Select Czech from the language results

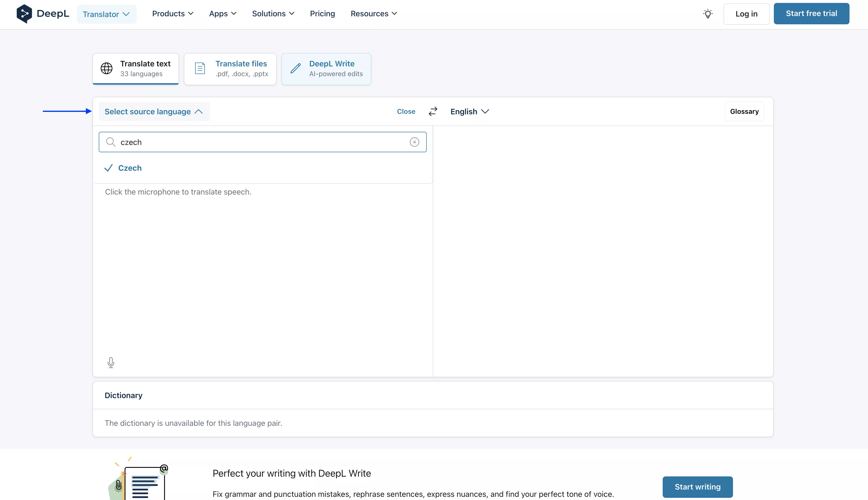130,168
